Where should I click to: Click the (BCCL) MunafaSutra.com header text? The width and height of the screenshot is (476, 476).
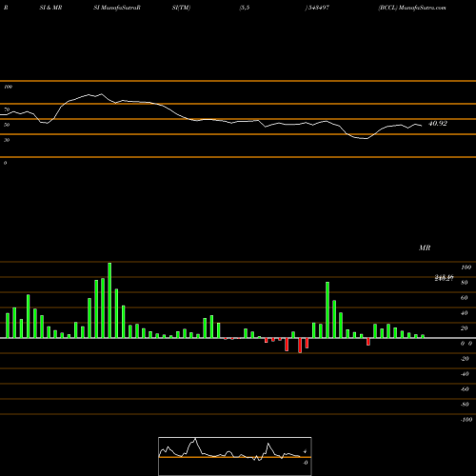(412, 8)
